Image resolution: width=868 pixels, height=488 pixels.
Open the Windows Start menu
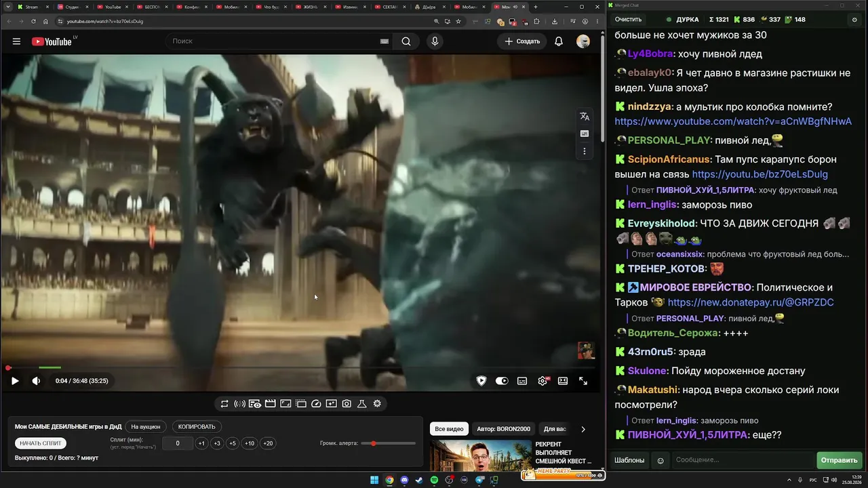[x=374, y=481]
